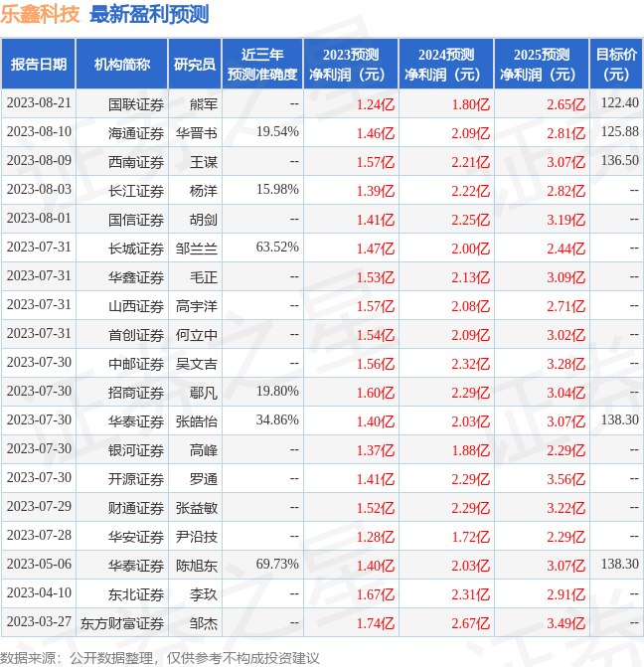Click researcher name 熊军

tap(204, 104)
